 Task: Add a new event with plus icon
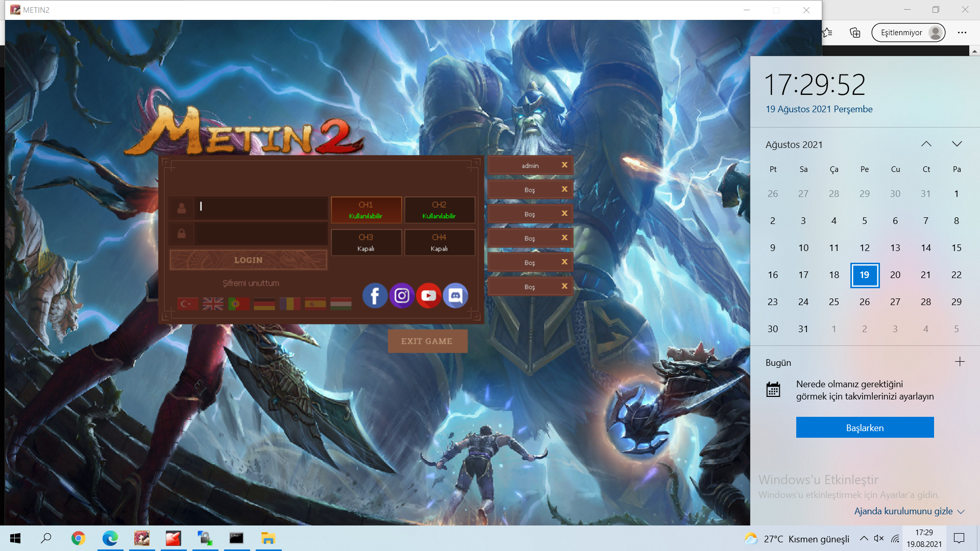[960, 362]
